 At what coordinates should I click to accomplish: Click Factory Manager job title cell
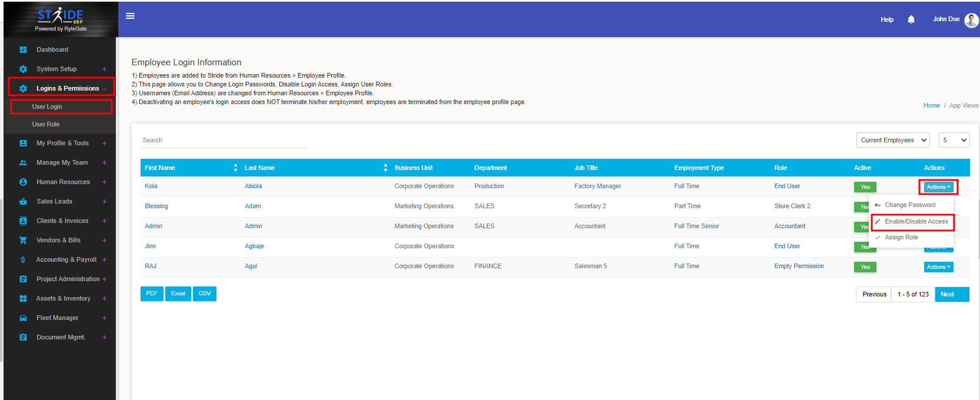pyautogui.click(x=598, y=186)
